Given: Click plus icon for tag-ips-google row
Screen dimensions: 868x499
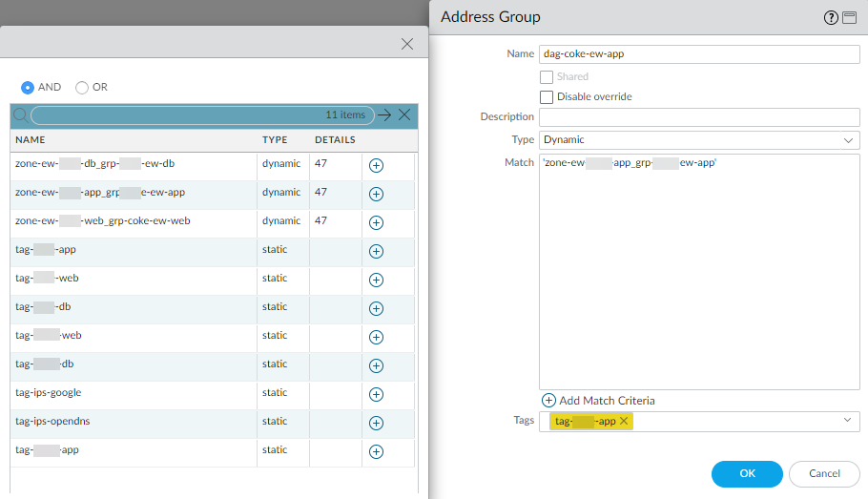Looking at the screenshot, I should point(376,394).
